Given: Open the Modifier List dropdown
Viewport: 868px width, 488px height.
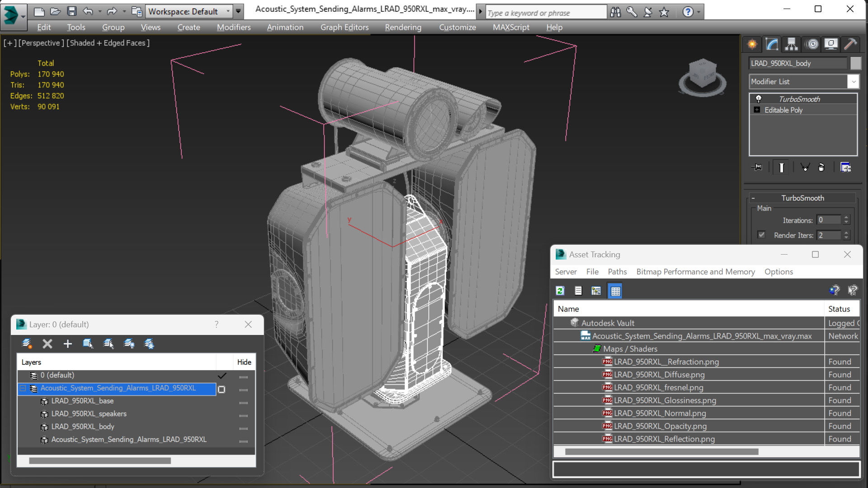Looking at the screenshot, I should pos(853,82).
